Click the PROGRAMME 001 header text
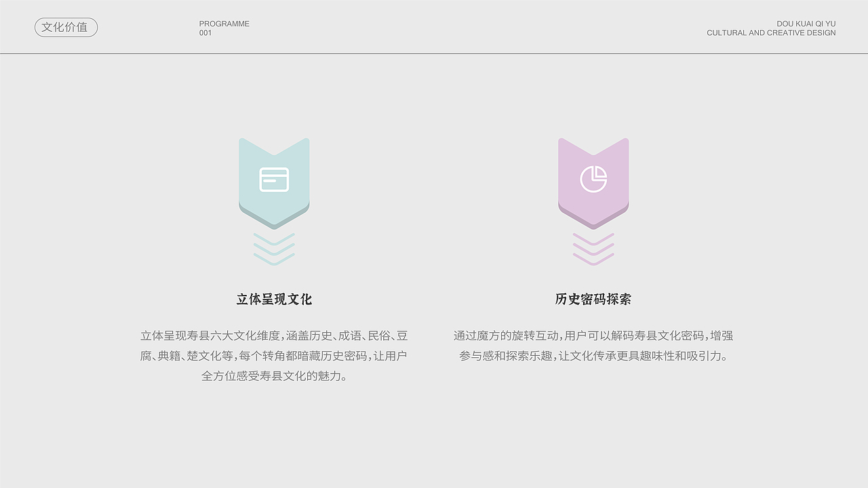Screen dimensions: 868x488 click(224, 28)
